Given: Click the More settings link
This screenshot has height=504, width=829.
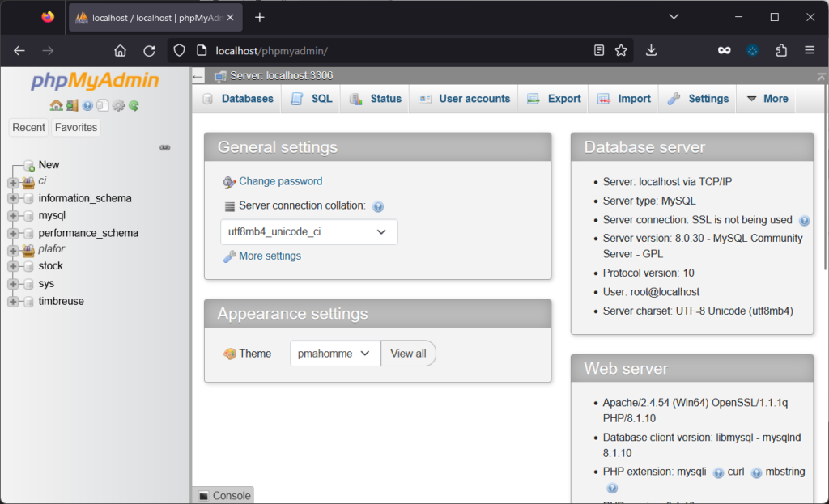Looking at the screenshot, I should pyautogui.click(x=270, y=256).
